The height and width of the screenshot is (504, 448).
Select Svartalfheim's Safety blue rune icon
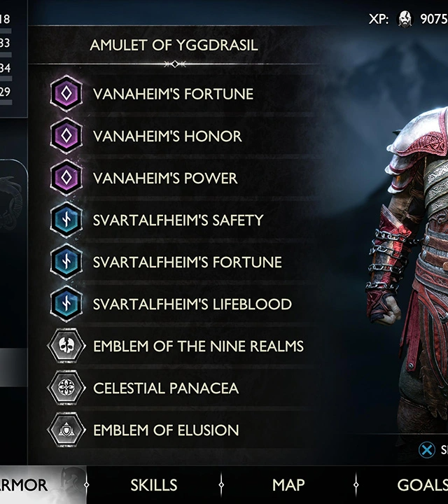[66, 220]
